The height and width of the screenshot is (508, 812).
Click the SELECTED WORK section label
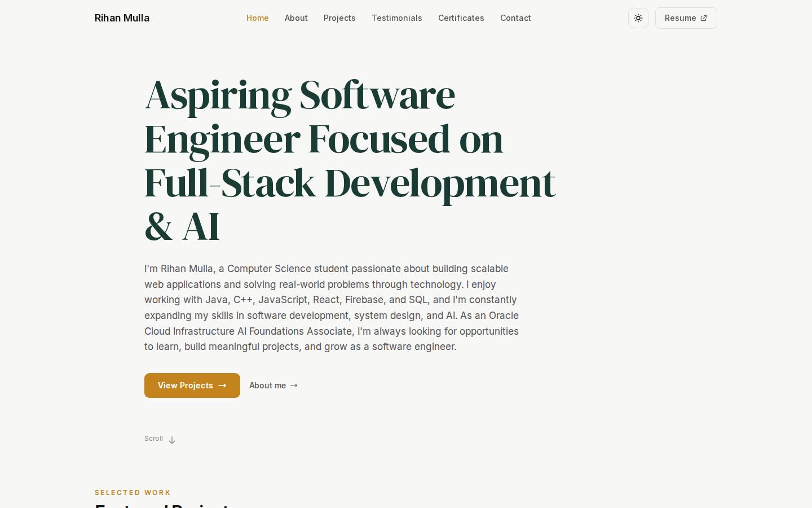133,493
